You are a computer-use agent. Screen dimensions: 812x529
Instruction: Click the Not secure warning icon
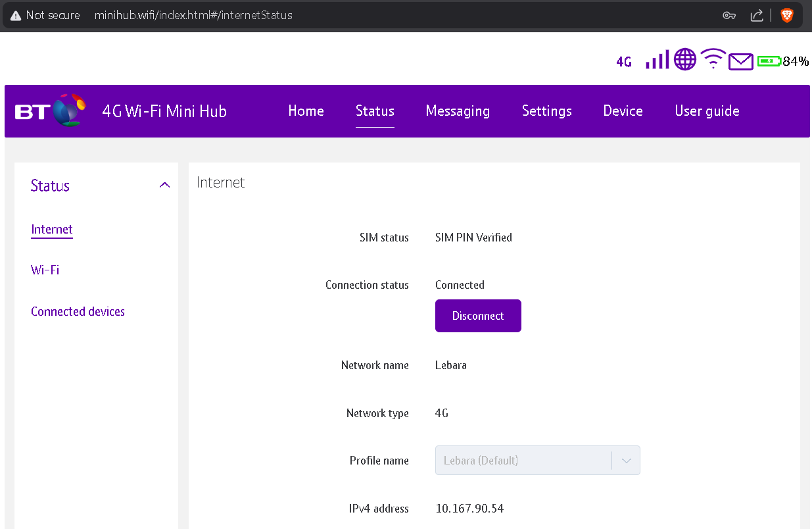pos(16,15)
